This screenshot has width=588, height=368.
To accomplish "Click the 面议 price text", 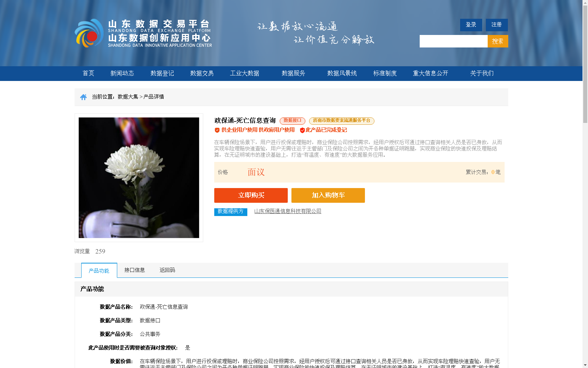I will (256, 172).
